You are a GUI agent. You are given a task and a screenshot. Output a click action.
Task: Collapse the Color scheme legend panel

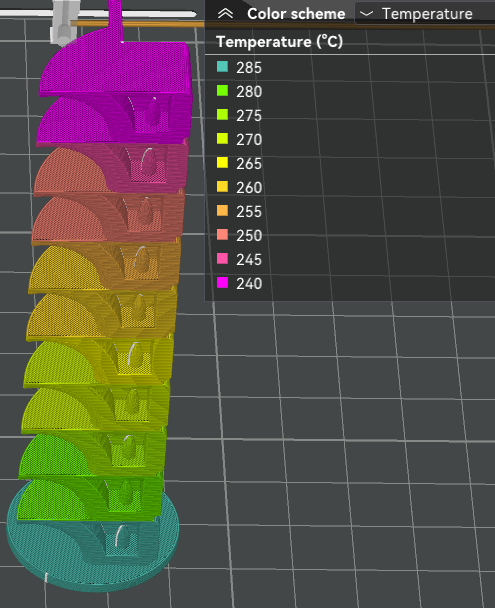pyautogui.click(x=225, y=14)
